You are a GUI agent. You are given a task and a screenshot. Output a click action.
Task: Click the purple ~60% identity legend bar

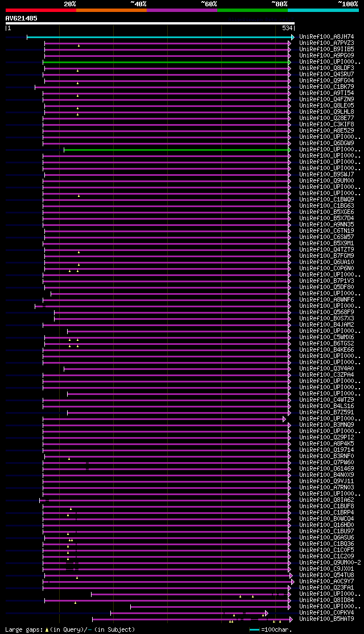point(182,10)
